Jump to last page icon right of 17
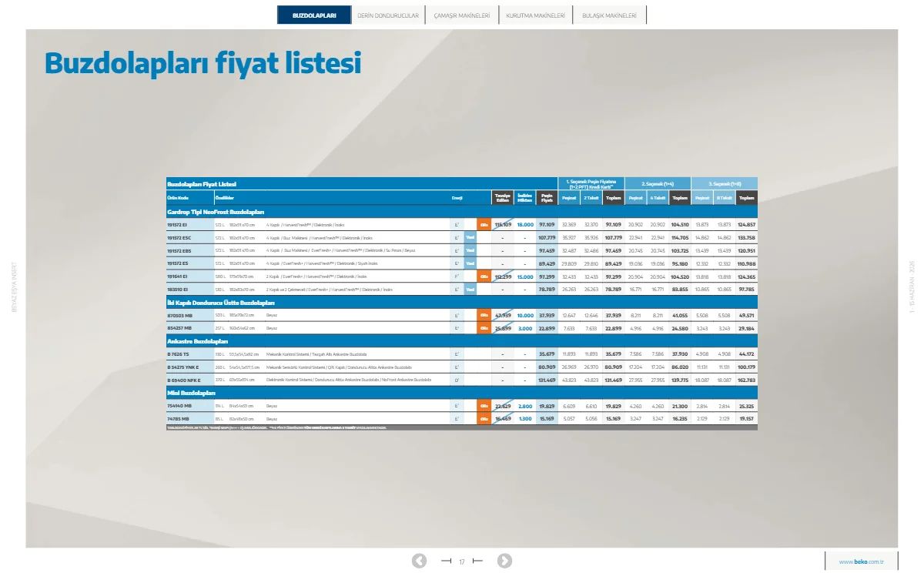This screenshot has width=924, height=573. pos(477,561)
